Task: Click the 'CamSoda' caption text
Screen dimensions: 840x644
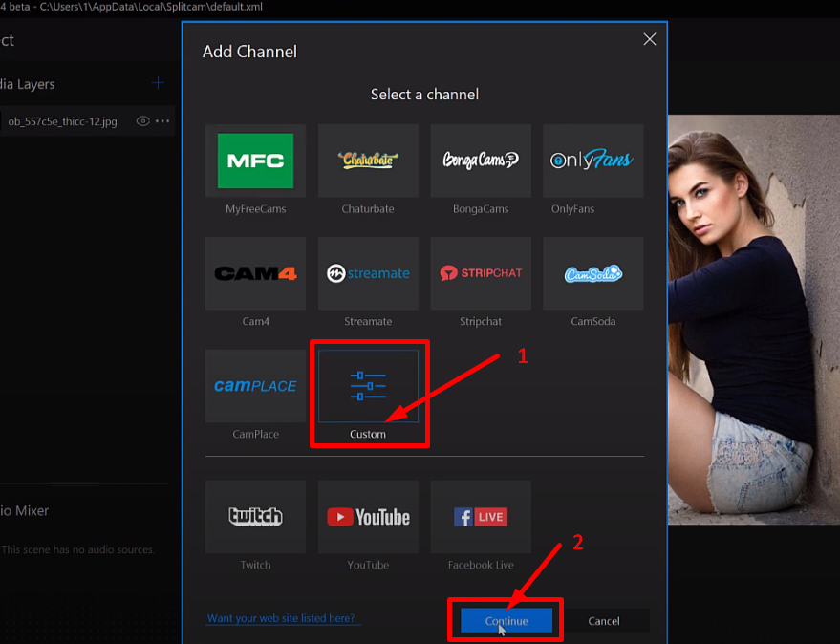Action: coord(593,321)
